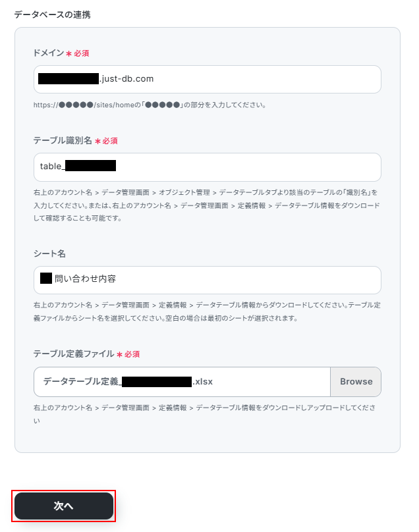
Task: Click the 次へ button
Action: click(x=64, y=506)
